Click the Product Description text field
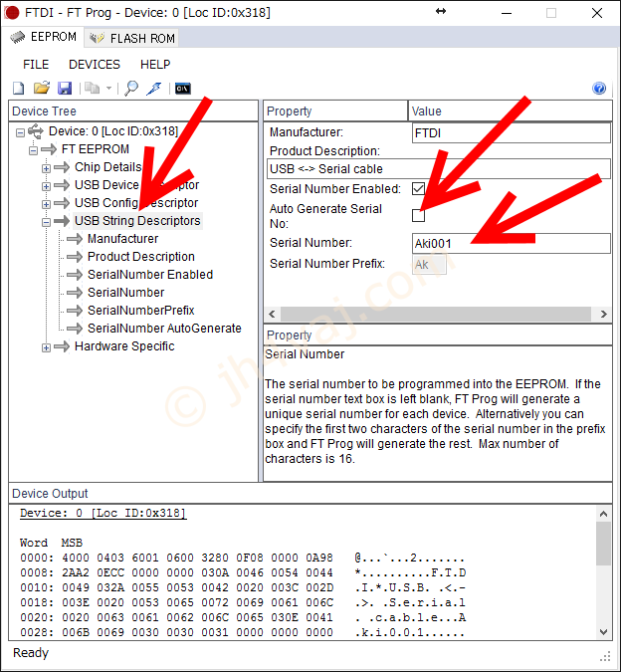621x672 pixels. (x=439, y=169)
